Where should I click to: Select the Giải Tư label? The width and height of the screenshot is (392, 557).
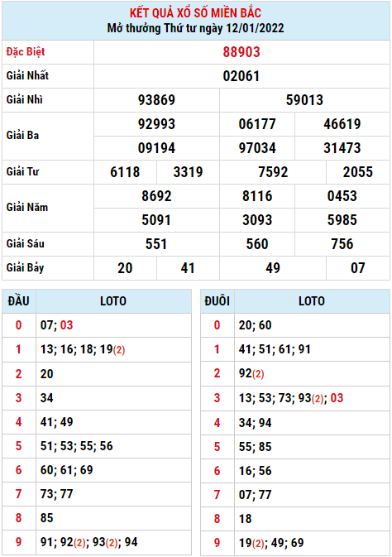tap(22, 171)
